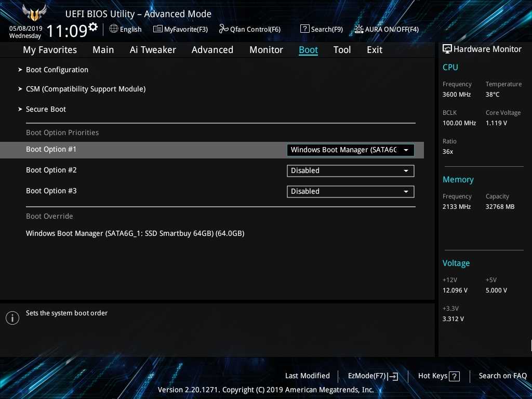Expand the Boot Configuration submenu
This screenshot has width=532, height=399.
tap(57, 70)
